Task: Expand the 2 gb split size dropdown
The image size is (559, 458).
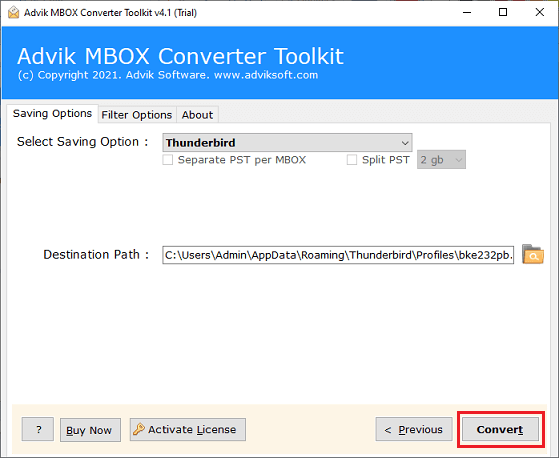Action: pos(441,160)
